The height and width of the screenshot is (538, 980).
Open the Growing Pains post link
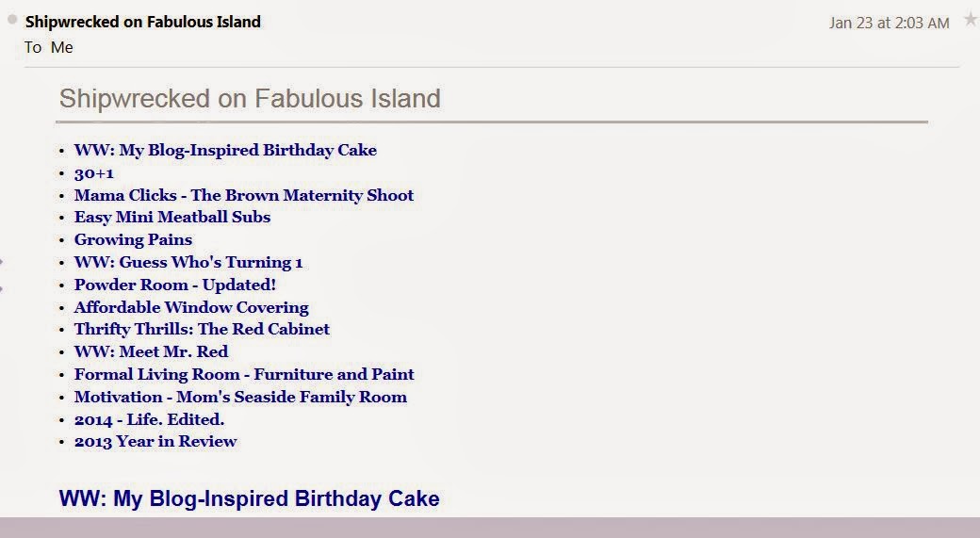133,240
